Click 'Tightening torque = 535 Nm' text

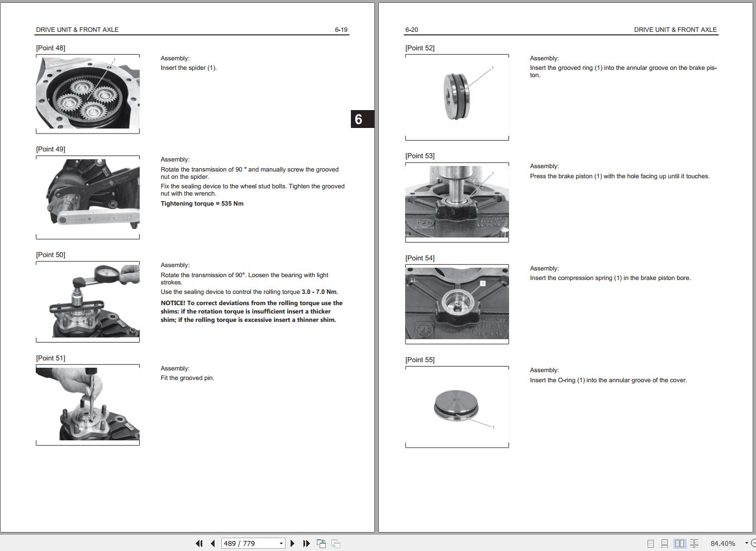(202, 203)
